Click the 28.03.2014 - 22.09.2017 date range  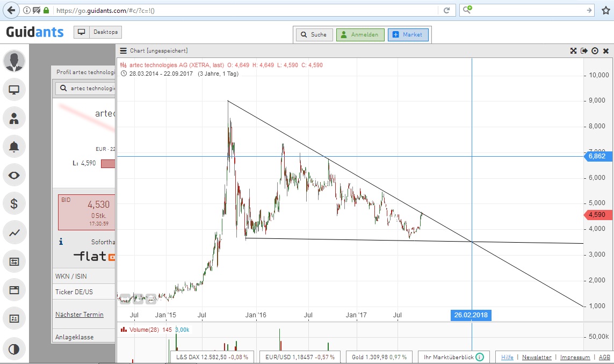(161, 74)
